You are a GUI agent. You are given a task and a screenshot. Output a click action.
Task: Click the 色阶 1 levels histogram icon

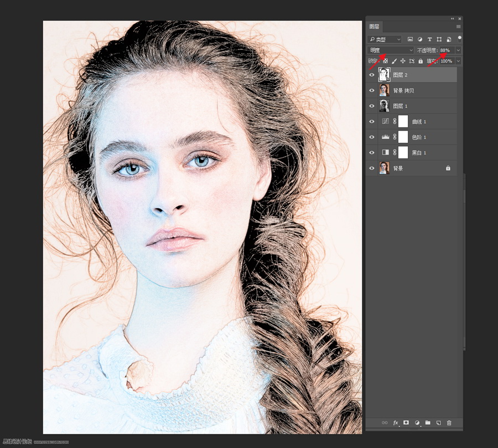click(385, 137)
